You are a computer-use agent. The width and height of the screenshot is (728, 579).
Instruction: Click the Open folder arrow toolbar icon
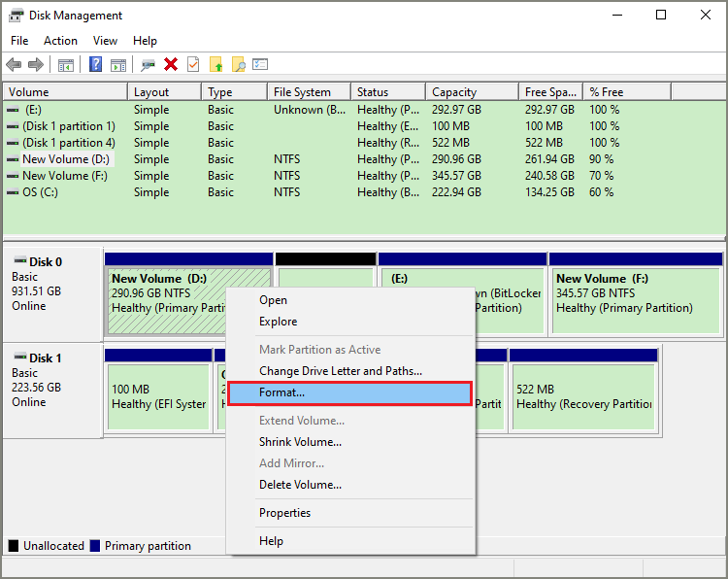(x=215, y=64)
